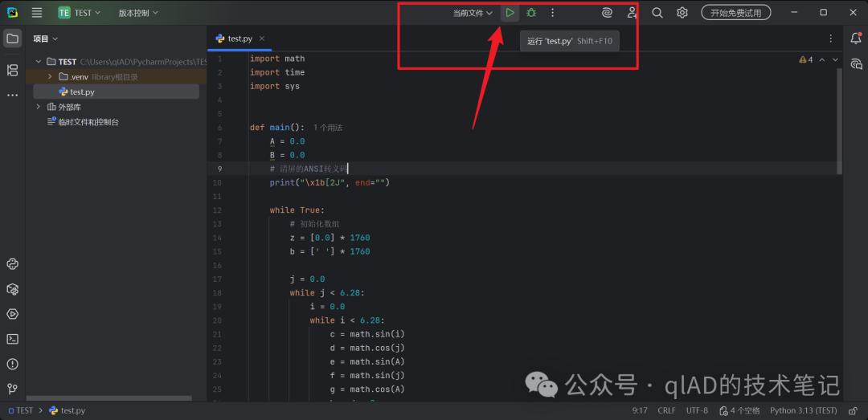
Task: Click the Search Everywhere magnifier icon
Action: pos(657,13)
